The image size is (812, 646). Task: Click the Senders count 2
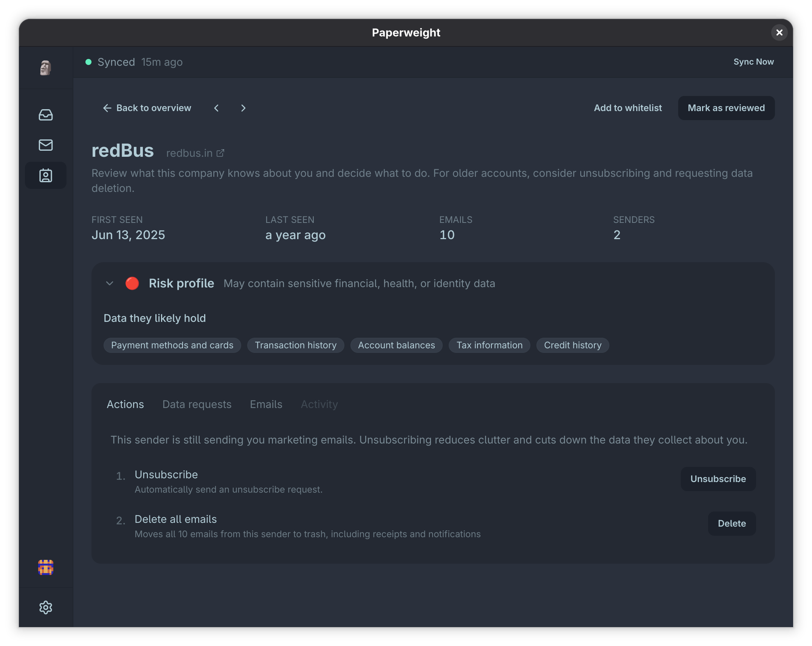[x=617, y=235]
